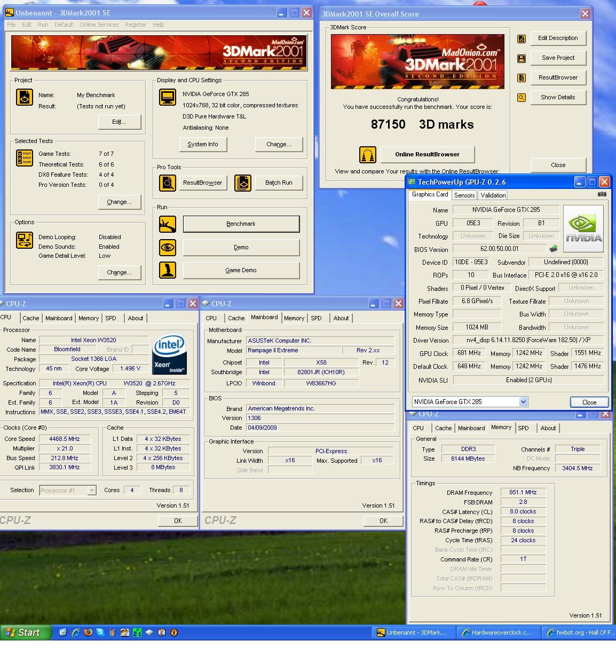Switch to hwbot.org taskbar window
This screenshot has height=672, width=616.
point(579,633)
